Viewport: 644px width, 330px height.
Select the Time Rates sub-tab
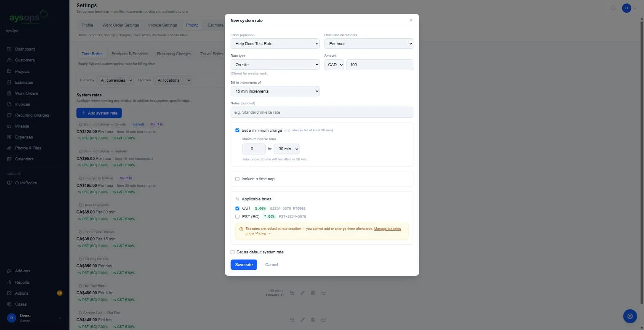point(92,54)
